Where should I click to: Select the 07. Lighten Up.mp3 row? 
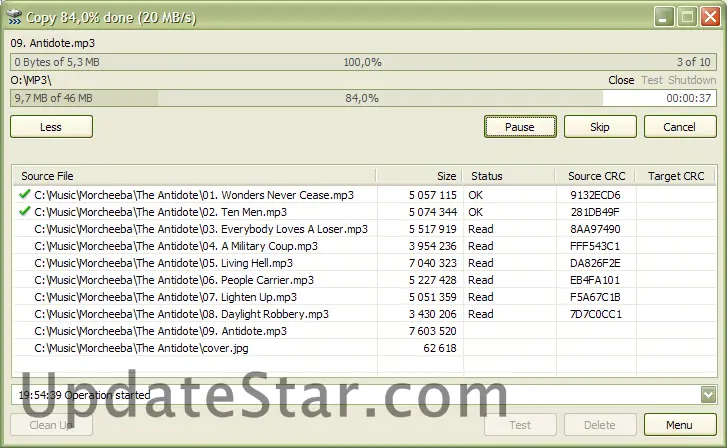pyautogui.click(x=364, y=297)
